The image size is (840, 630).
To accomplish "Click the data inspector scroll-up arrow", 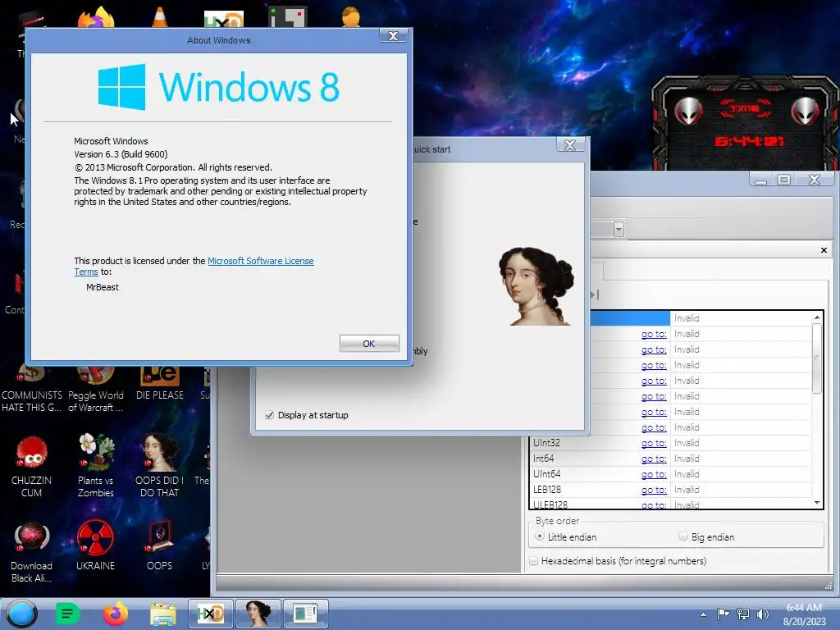I will coord(817,317).
